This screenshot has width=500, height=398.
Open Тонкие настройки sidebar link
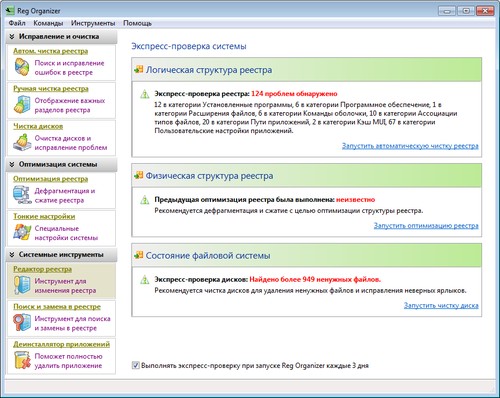(44, 217)
